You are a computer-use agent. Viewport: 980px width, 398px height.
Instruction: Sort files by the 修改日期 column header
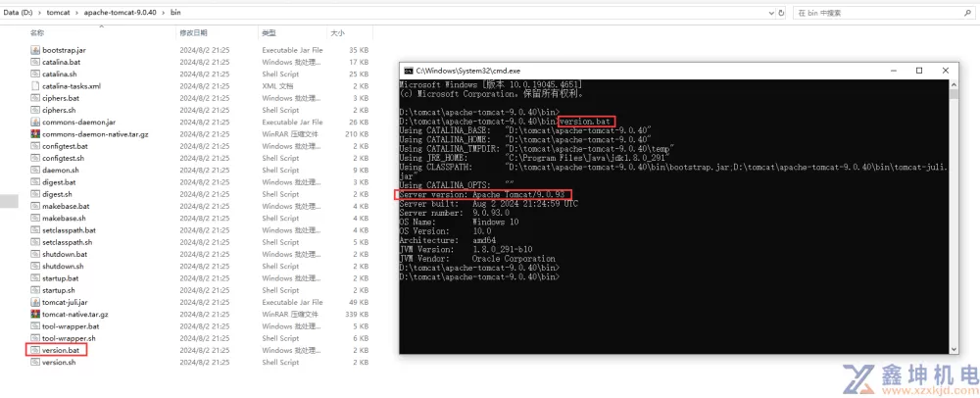(x=193, y=32)
